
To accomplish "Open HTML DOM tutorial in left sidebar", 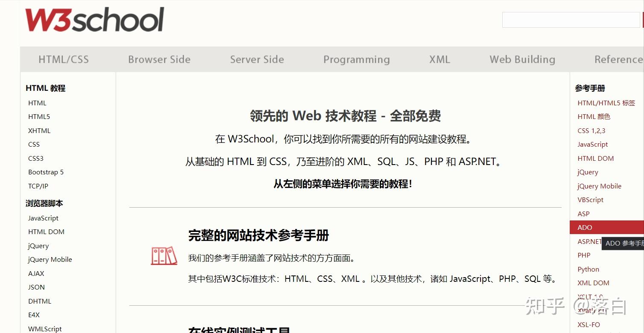I will coord(46,232).
